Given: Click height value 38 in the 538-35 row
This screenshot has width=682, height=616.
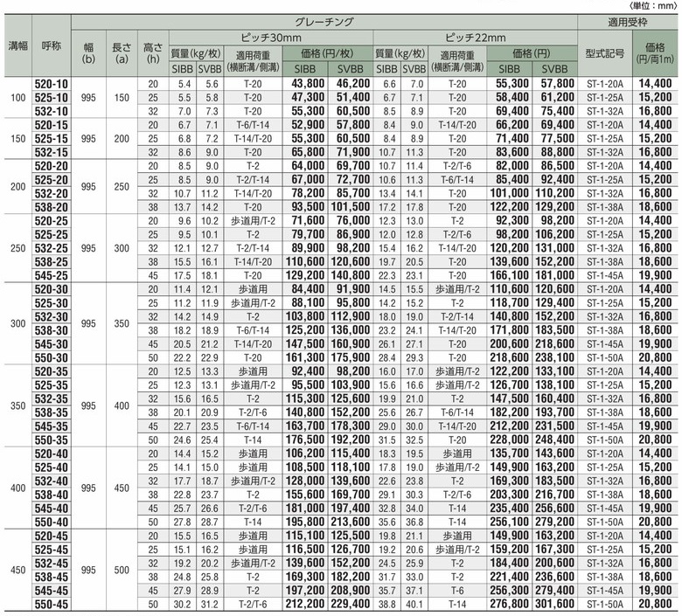Looking at the screenshot, I should tap(153, 412).
